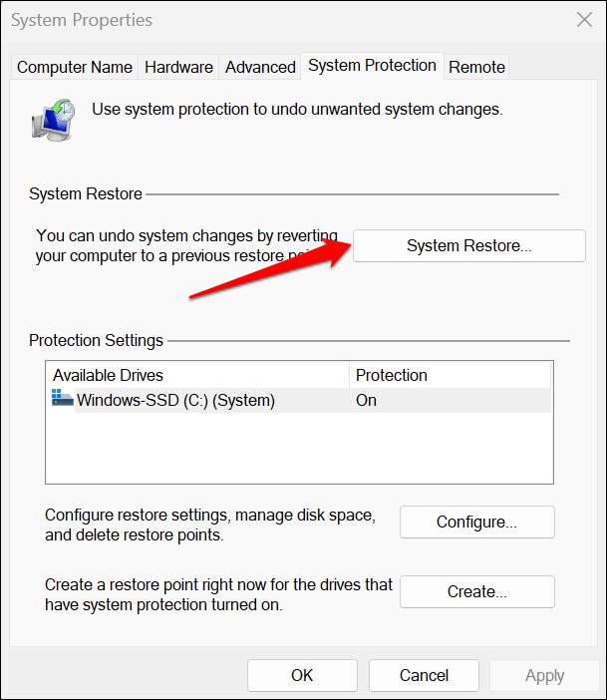The height and width of the screenshot is (700, 607).
Task: Close the System Properties window
Action: click(583, 19)
